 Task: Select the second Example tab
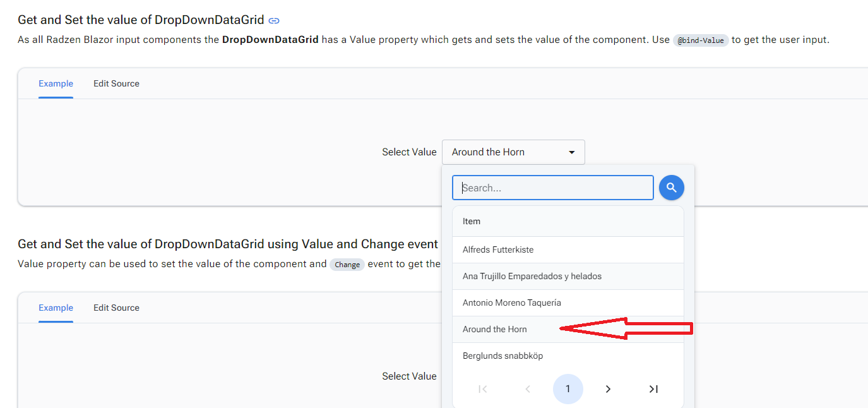pos(56,308)
